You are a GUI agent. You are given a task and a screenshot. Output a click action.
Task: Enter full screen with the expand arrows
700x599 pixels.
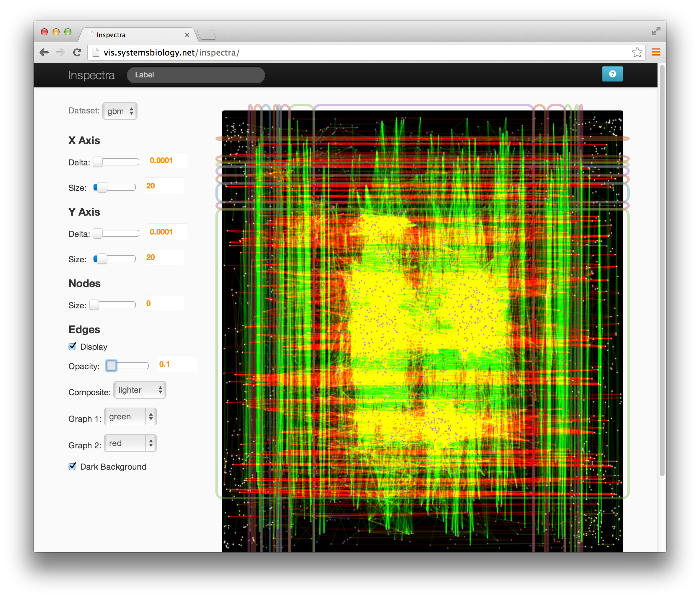(656, 31)
